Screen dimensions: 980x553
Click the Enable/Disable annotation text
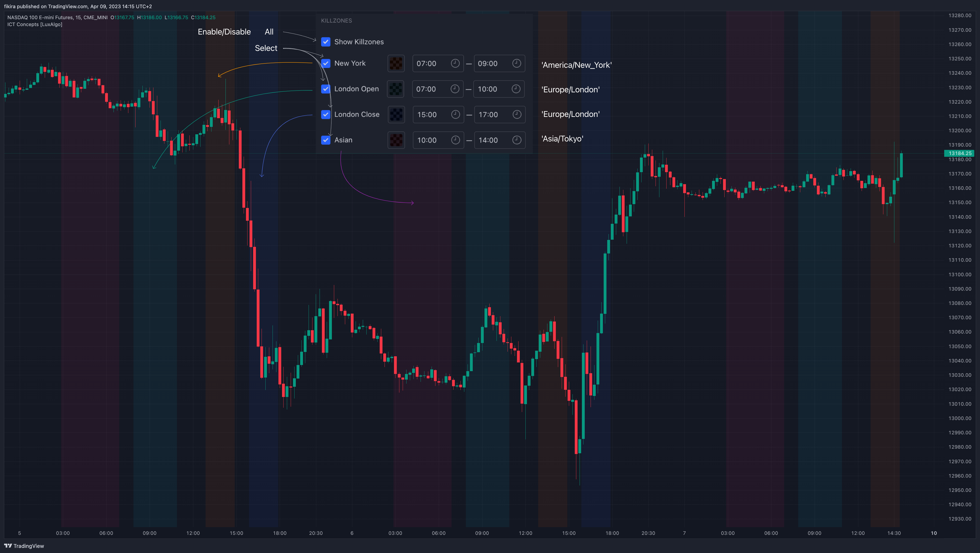[x=224, y=32]
